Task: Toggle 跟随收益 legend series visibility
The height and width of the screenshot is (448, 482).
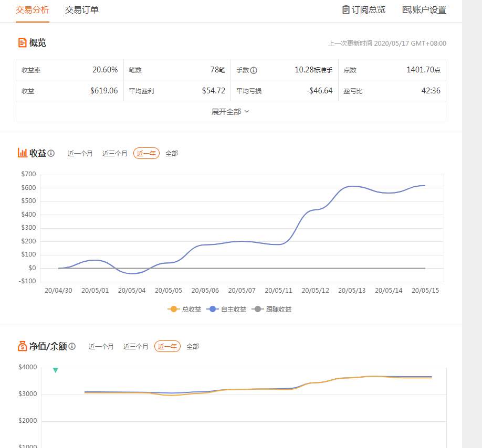Action: point(271,309)
